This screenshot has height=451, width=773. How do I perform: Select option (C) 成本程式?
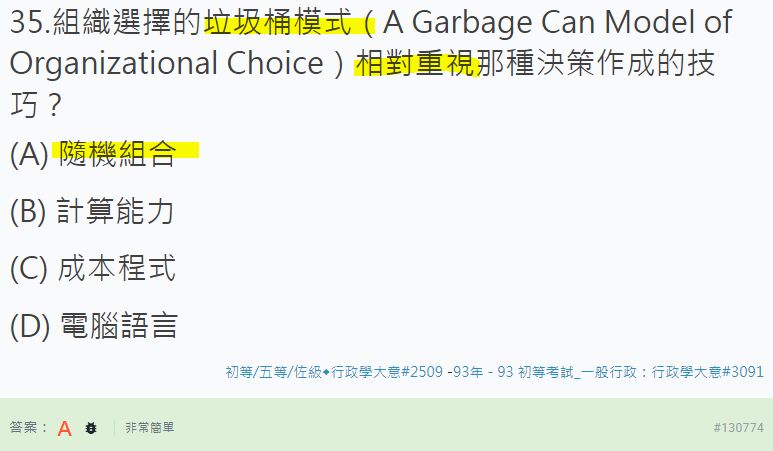click(117, 268)
